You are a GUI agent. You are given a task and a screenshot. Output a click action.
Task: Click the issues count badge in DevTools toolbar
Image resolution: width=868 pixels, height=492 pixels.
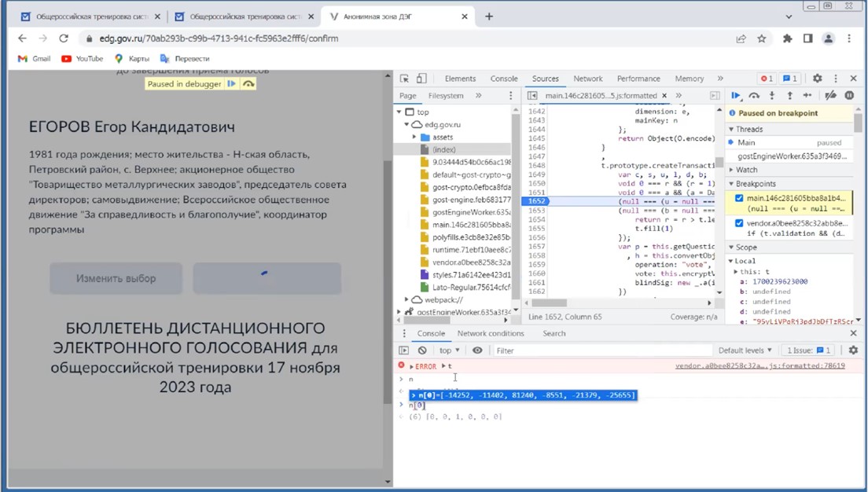790,79
